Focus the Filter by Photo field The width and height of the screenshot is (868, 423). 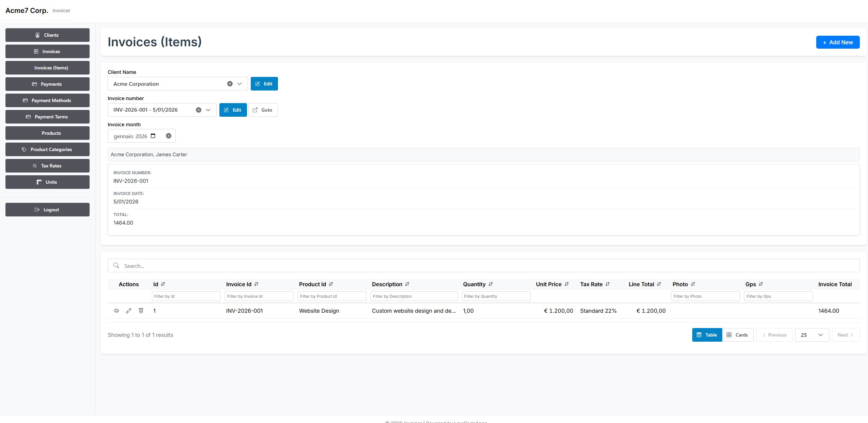point(705,296)
